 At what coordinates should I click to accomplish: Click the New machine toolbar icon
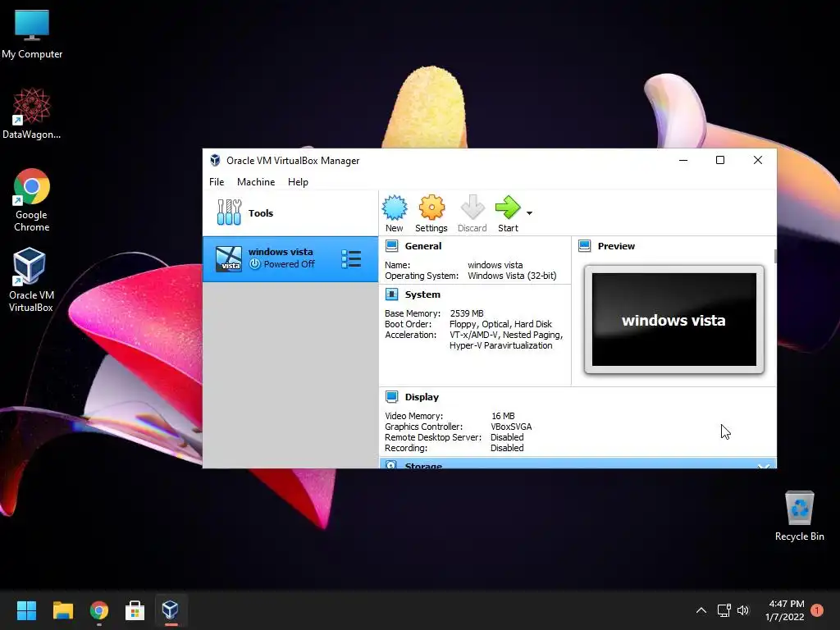tap(395, 208)
